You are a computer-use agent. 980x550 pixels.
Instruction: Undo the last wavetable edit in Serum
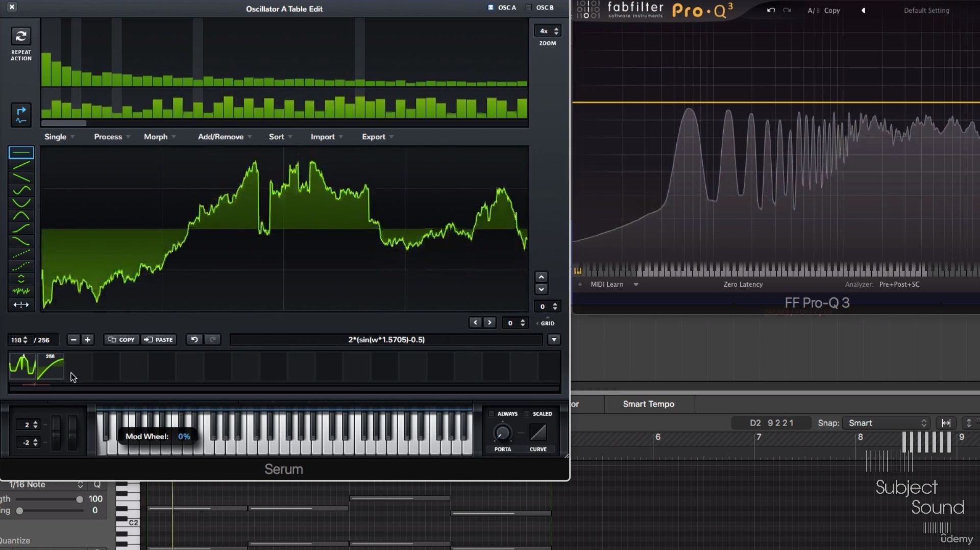point(194,340)
